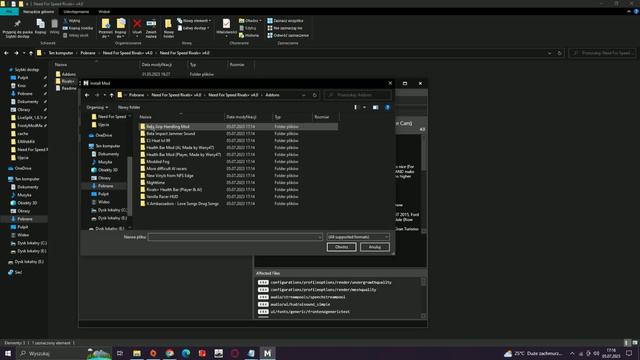Toggle preview pane icon in dialog toolbar
This screenshot has height=360, width=640.
click(376, 107)
